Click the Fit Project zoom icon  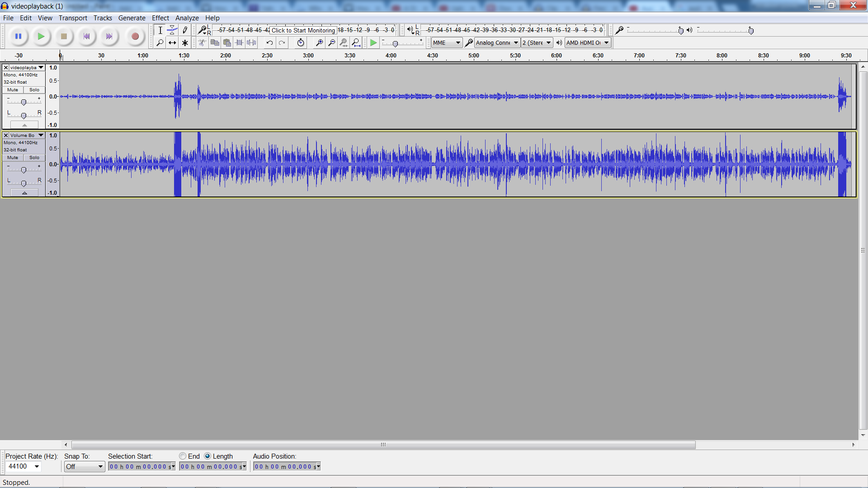pos(356,43)
